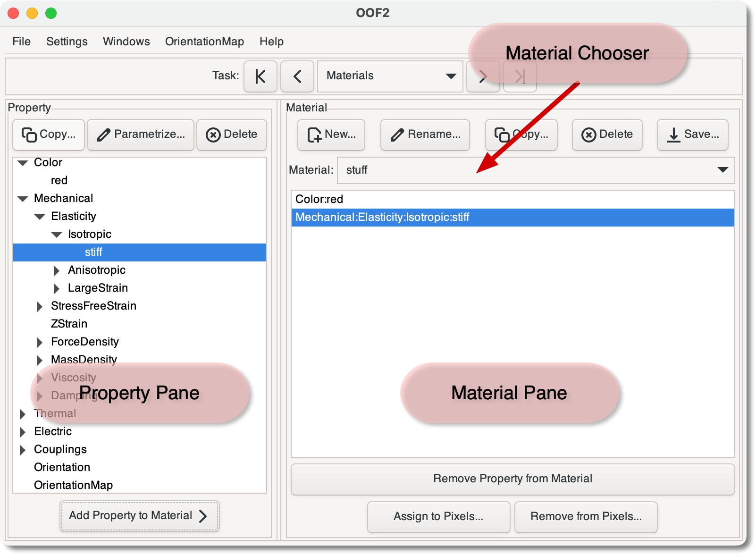
Task: Open the OrientationMap menu
Action: tap(204, 42)
